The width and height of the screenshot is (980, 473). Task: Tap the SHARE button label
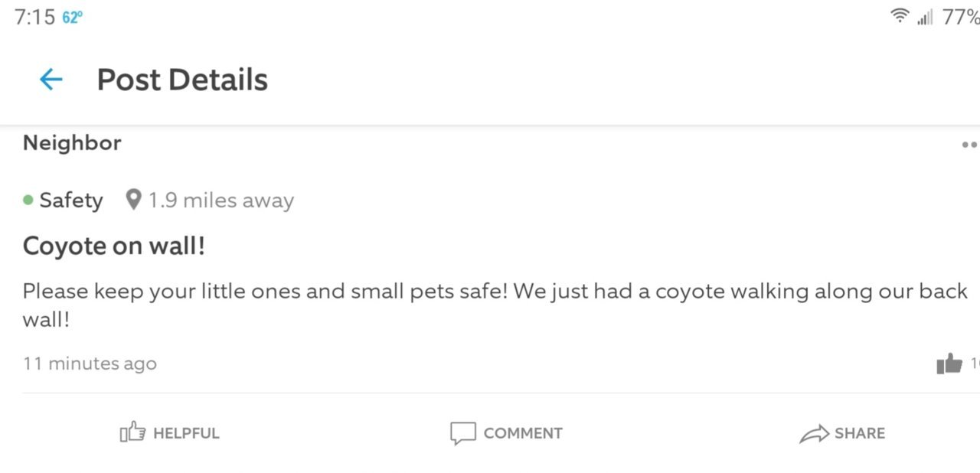pos(860,433)
